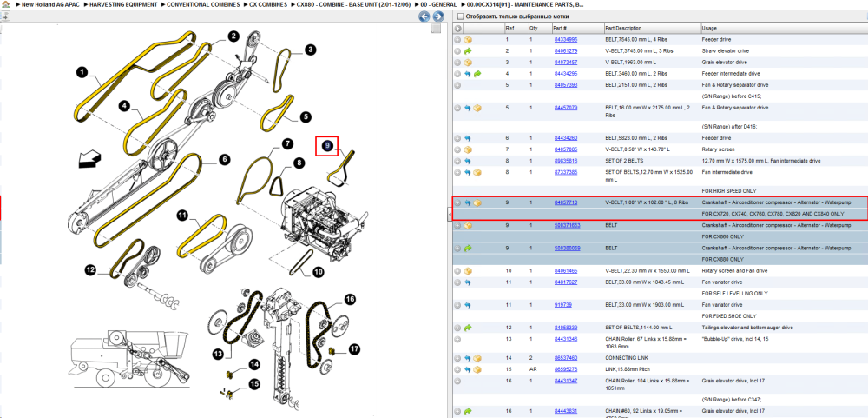Viewport: 868px width, 418px height.
Task: Click the Ref column header
Action: coord(516,29)
